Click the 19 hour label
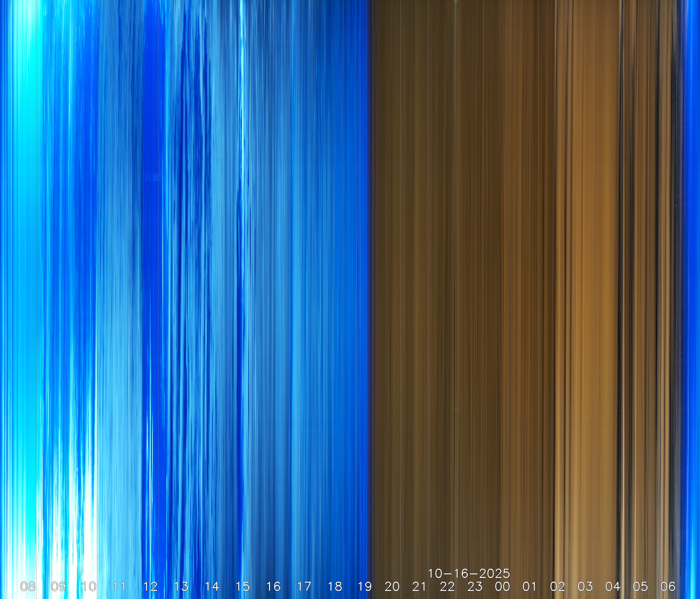The width and height of the screenshot is (700, 599). point(365,587)
